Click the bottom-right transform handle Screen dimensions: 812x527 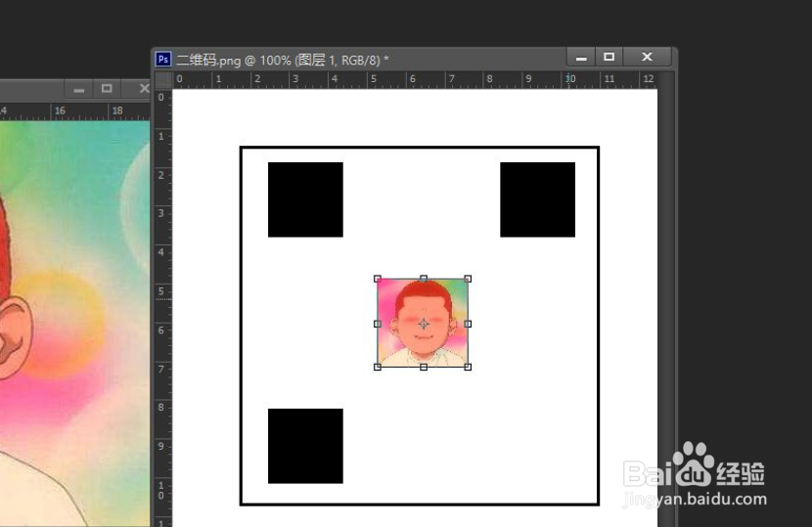click(x=468, y=367)
